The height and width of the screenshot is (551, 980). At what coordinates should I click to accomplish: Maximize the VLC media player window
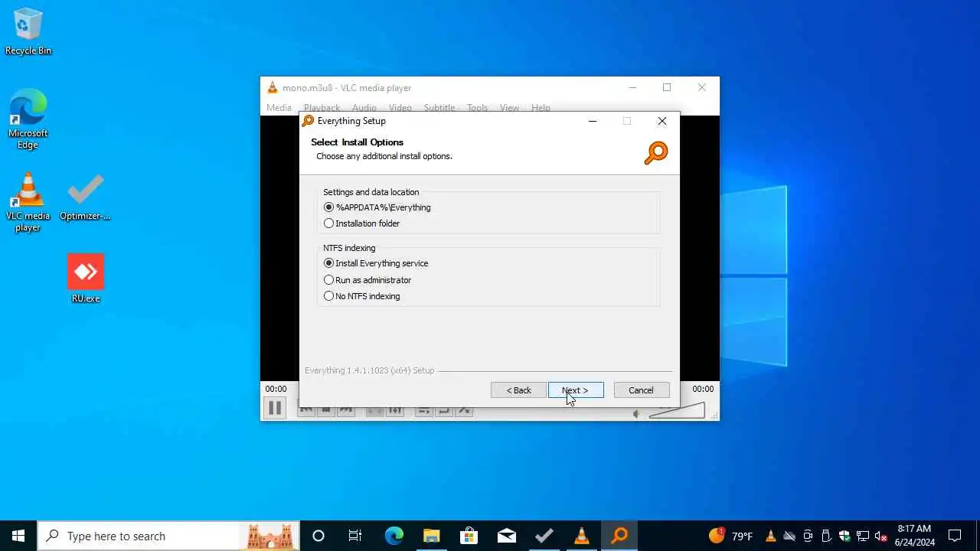(x=667, y=87)
